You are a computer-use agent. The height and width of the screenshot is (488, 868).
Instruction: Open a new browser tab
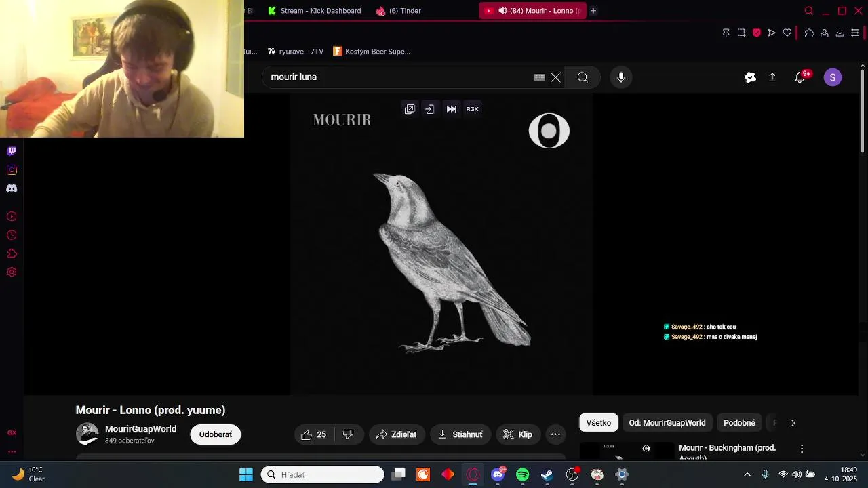point(593,11)
